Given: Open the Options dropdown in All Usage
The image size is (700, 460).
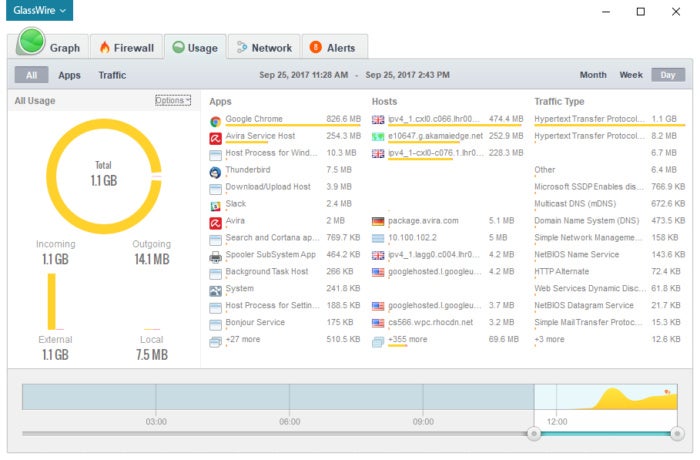Looking at the screenshot, I should pos(173,100).
